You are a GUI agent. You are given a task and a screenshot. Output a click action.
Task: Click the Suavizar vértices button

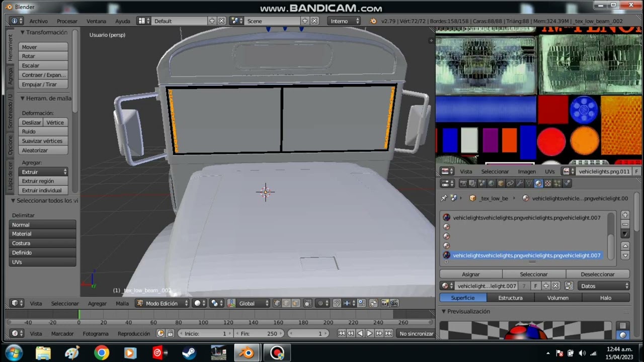(x=43, y=141)
